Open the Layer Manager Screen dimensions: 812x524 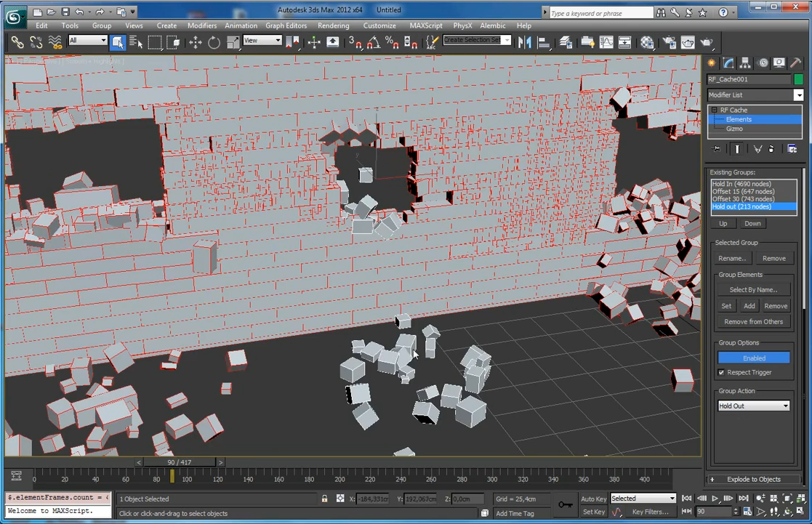(x=566, y=42)
